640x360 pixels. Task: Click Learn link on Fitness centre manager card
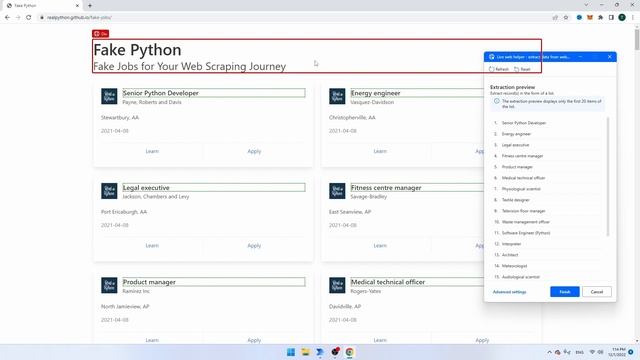380,246
